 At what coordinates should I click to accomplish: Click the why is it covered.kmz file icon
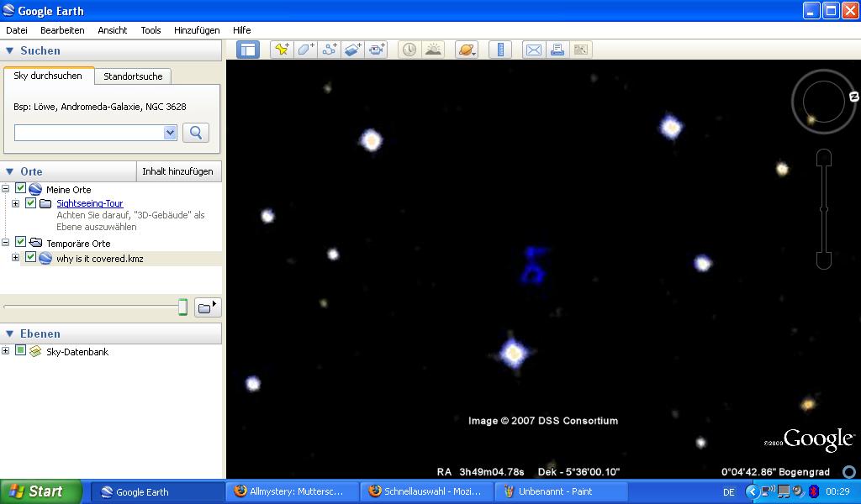[45, 258]
